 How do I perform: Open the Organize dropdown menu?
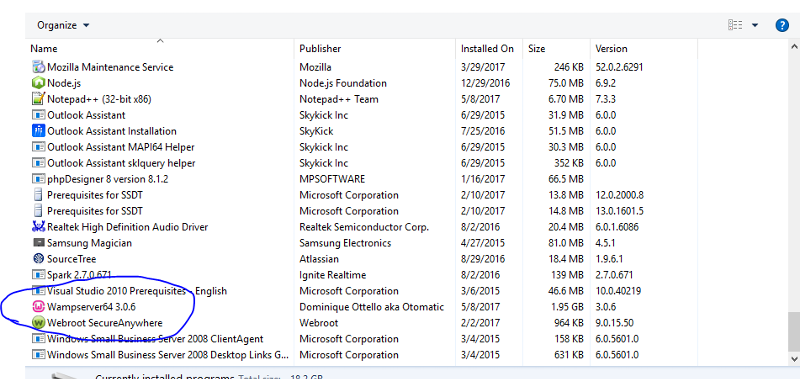(63, 25)
